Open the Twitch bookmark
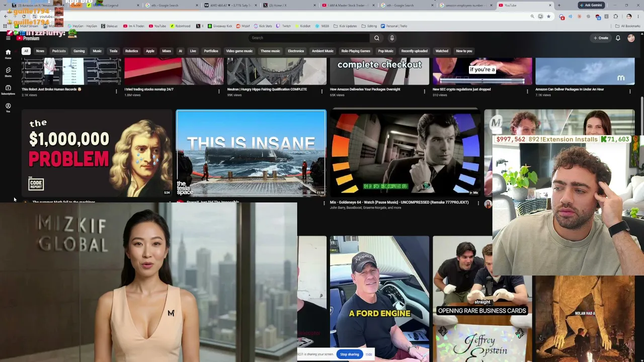This screenshot has width=644, height=362. [x=284, y=26]
